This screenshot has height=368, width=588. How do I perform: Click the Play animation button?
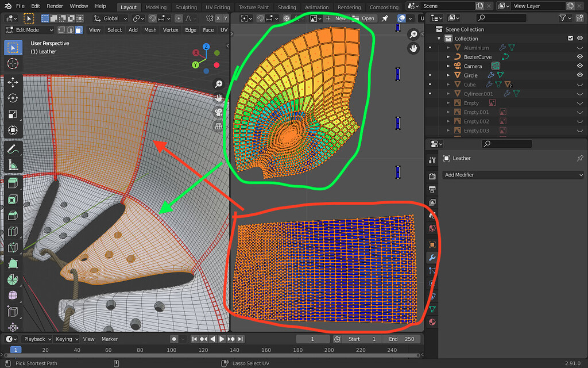[222, 339]
